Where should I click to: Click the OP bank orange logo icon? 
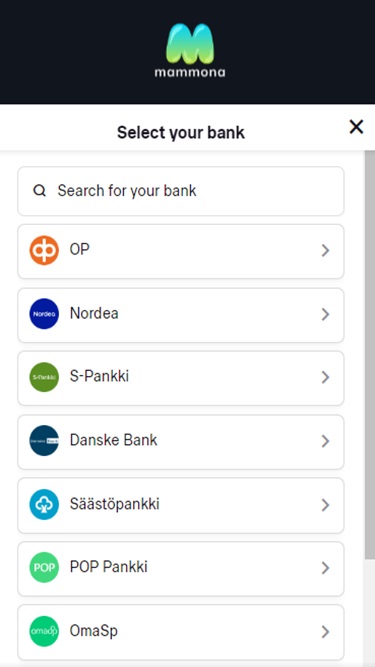click(x=44, y=250)
